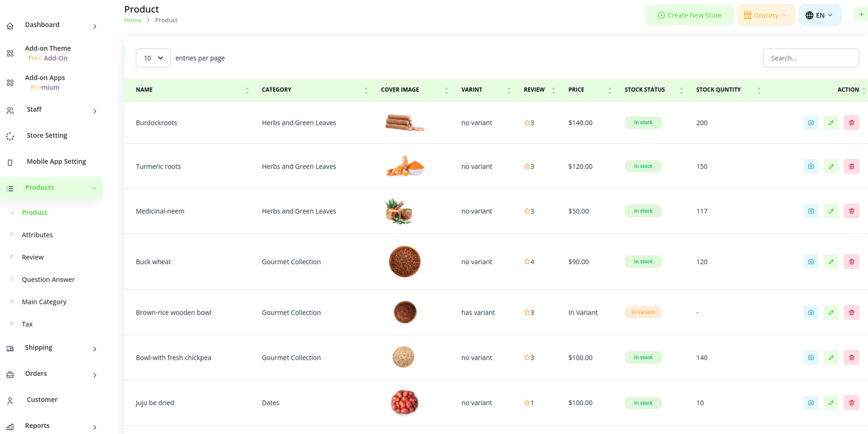Click delete trash icon for Buck wheat
This screenshot has width=868, height=434.
[851, 261]
